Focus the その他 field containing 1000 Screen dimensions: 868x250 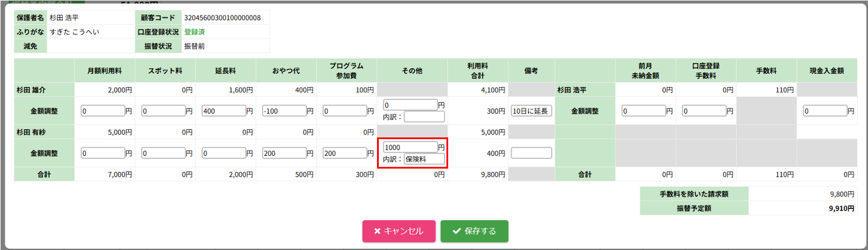pyautogui.click(x=410, y=147)
